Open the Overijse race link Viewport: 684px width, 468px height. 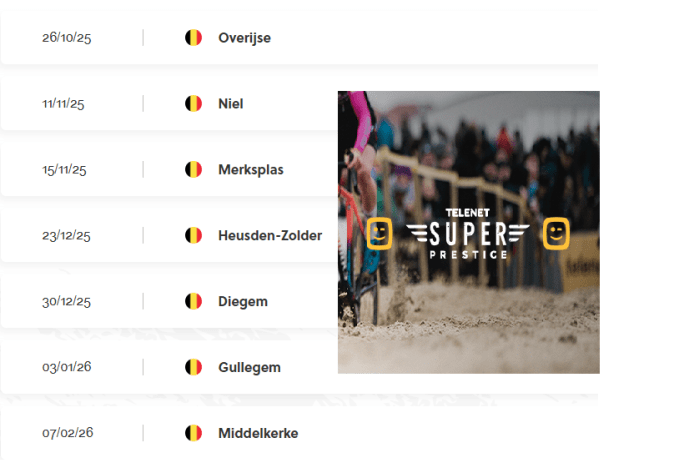pyautogui.click(x=244, y=38)
